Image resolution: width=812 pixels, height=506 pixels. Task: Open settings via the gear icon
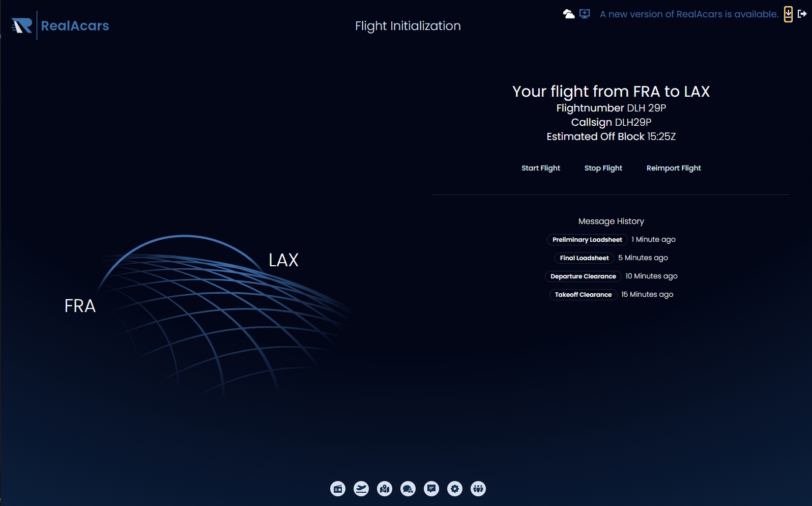pyautogui.click(x=455, y=489)
